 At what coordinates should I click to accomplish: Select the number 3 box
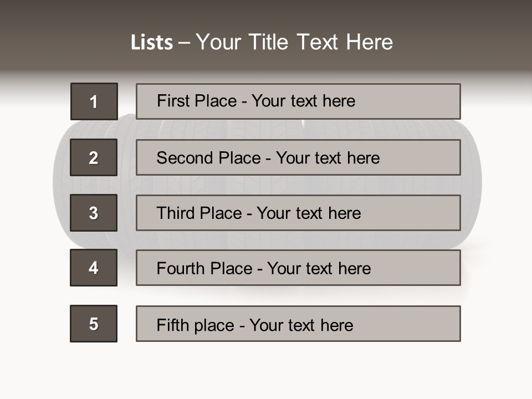pos(94,213)
